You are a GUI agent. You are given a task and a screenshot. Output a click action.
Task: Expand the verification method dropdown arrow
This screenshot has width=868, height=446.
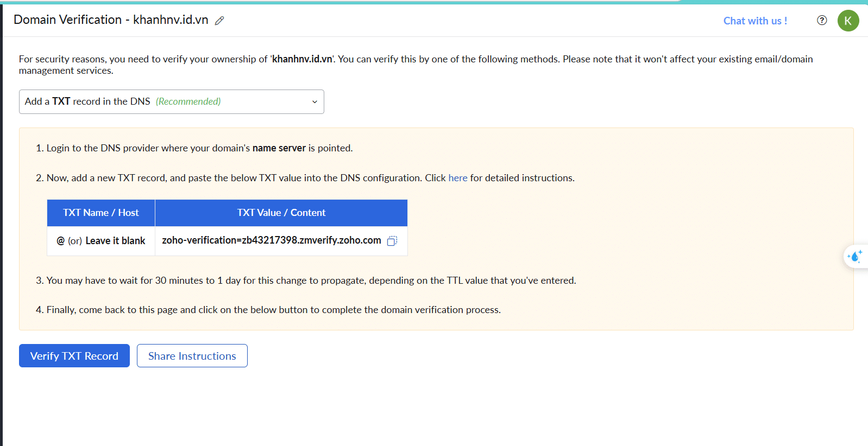315,102
